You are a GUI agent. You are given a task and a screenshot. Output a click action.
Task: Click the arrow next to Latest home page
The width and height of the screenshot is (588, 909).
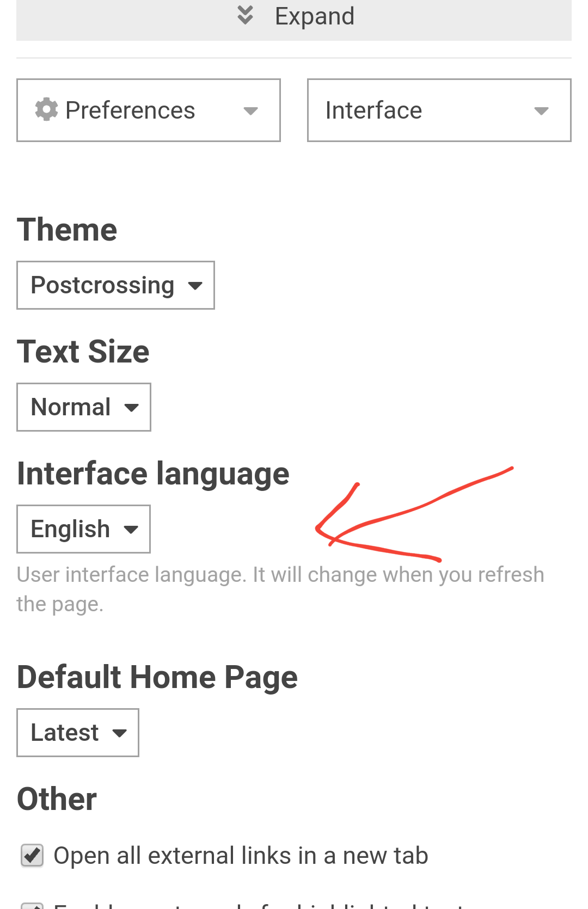point(119,733)
